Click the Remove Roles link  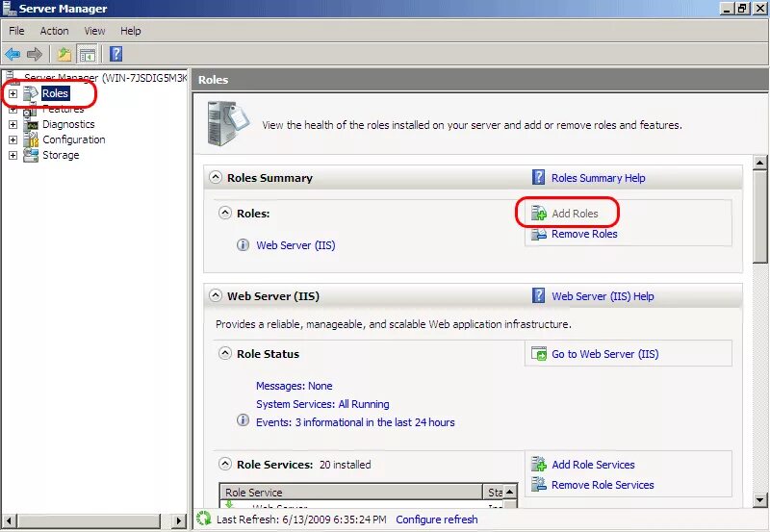(x=584, y=234)
